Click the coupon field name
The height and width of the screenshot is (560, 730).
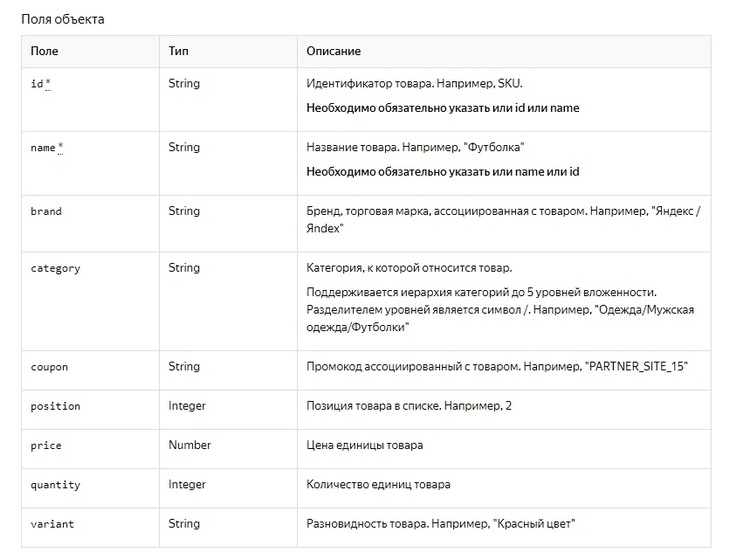coord(50,367)
